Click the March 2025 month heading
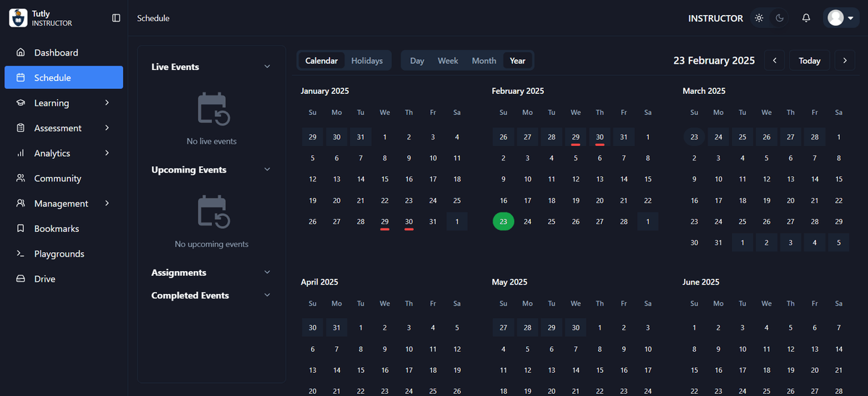This screenshot has height=396, width=868. click(x=704, y=91)
